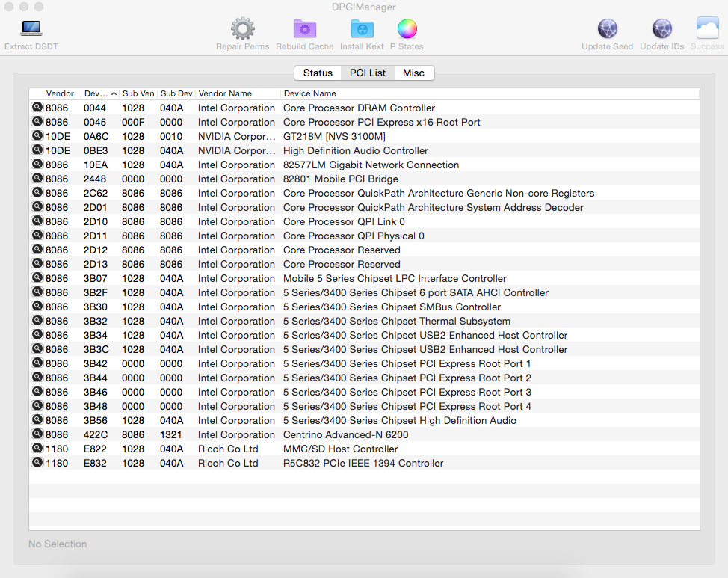Click the Sub Dev column header

point(176,93)
